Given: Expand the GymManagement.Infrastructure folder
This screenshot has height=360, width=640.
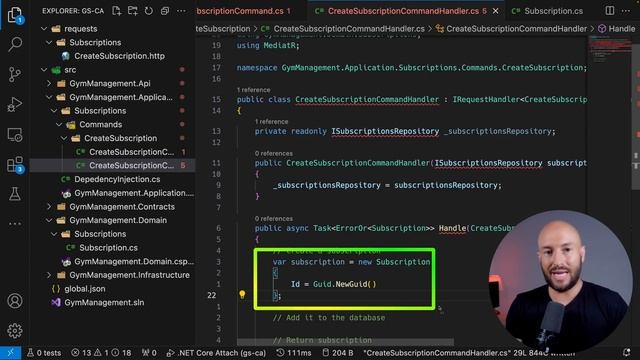Looking at the screenshot, I should [x=129, y=275].
